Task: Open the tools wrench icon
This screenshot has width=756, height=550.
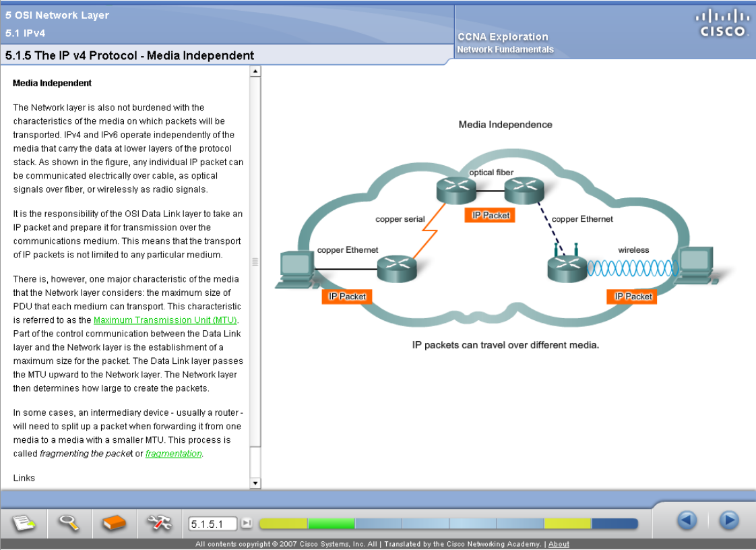Action: click(x=159, y=523)
